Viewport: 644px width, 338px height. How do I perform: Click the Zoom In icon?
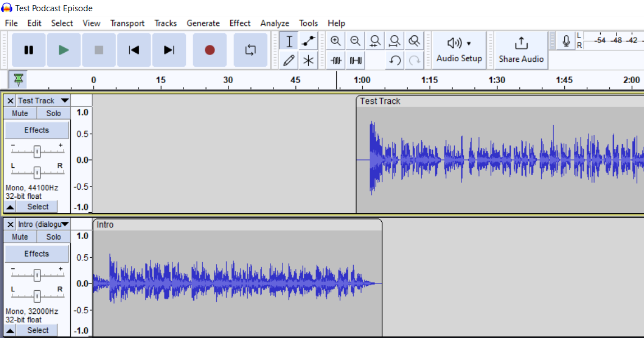pos(336,40)
